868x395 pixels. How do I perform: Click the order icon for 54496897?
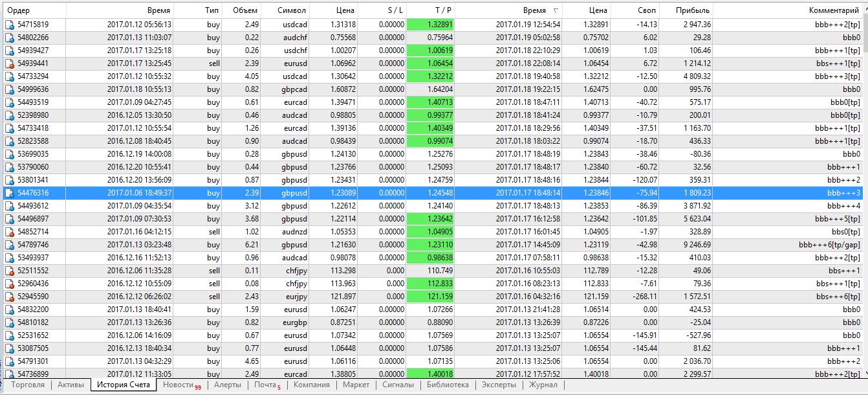pos(9,219)
